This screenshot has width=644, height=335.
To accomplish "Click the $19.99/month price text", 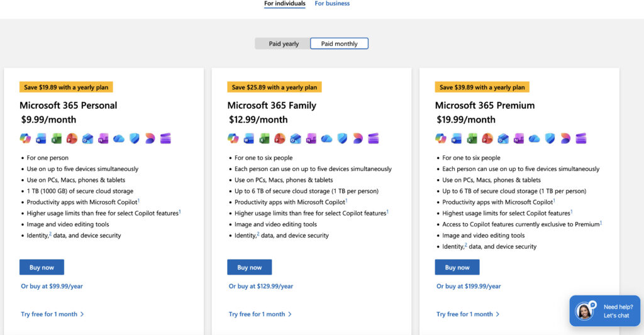I will point(466,120).
